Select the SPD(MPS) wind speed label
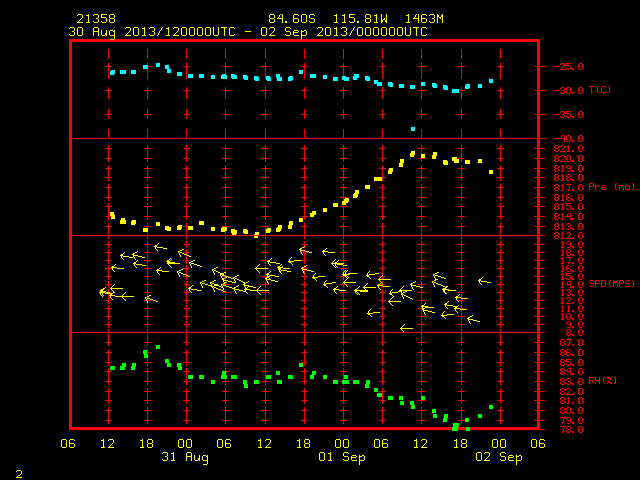 pos(611,283)
